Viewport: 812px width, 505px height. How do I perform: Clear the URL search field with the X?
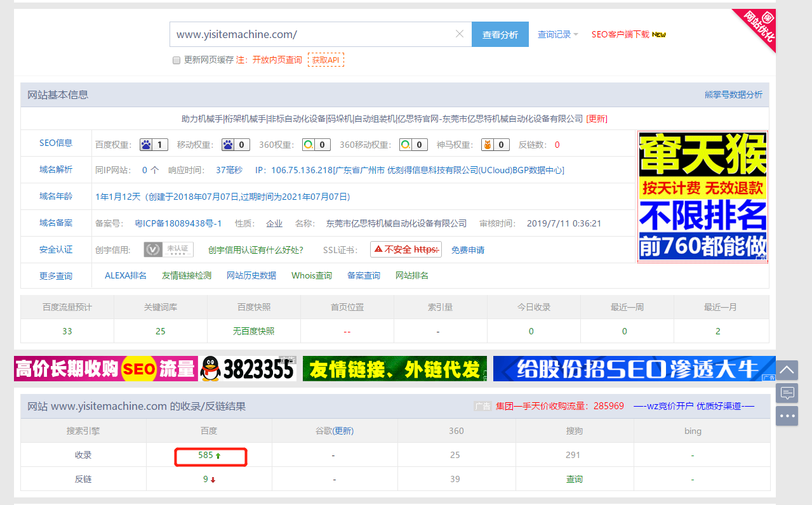point(460,34)
